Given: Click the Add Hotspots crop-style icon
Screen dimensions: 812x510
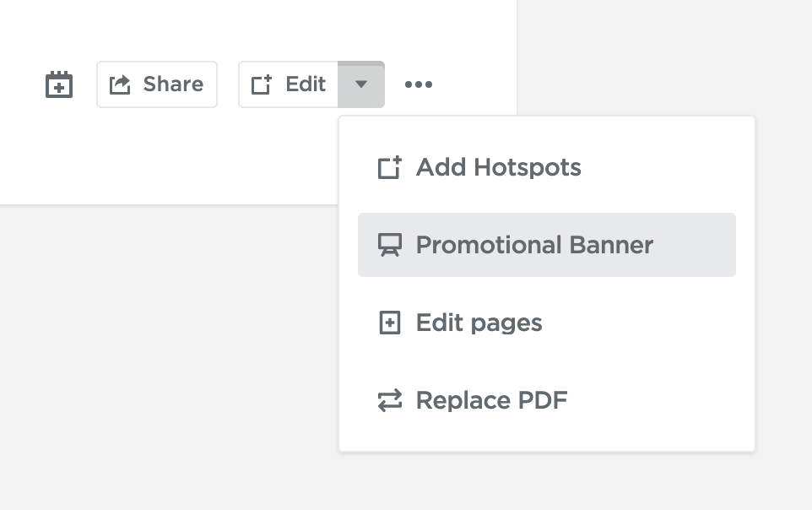Looking at the screenshot, I should tap(389, 166).
